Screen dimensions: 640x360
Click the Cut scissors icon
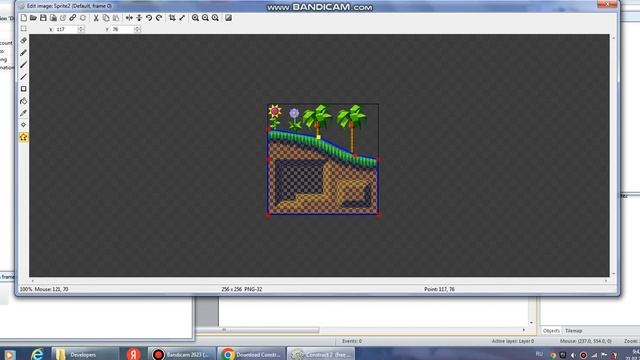(x=96, y=18)
